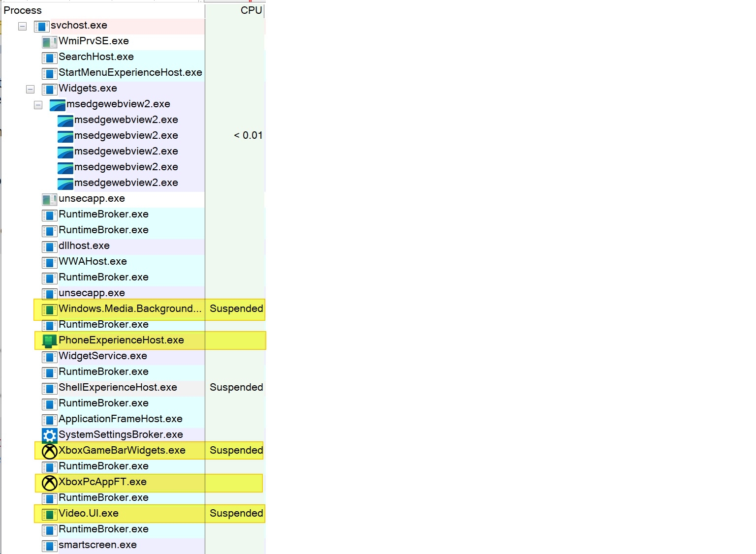Collapse the parent msedgewebview2.exe node
Image resolution: width=756 pixels, height=554 pixels.
coord(38,105)
